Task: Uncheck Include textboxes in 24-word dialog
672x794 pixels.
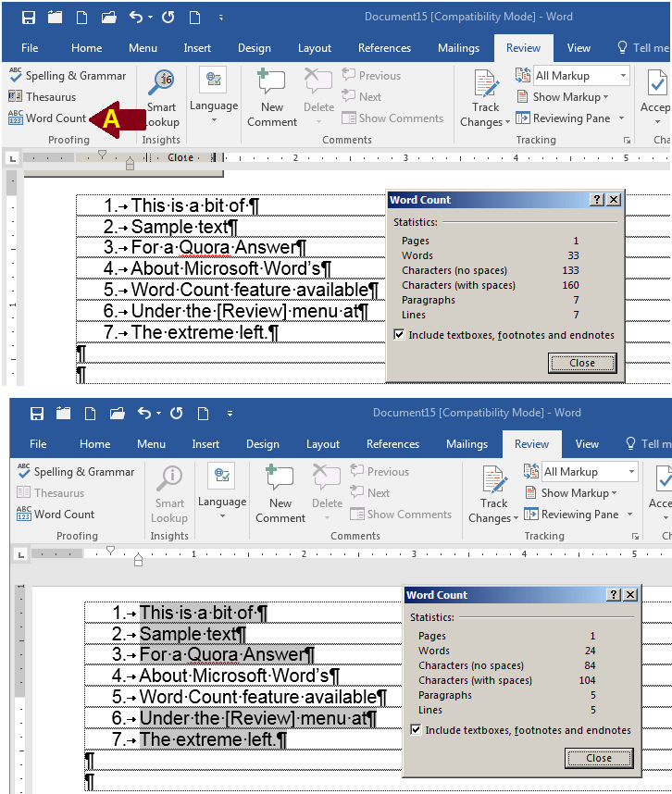Action: point(416,730)
